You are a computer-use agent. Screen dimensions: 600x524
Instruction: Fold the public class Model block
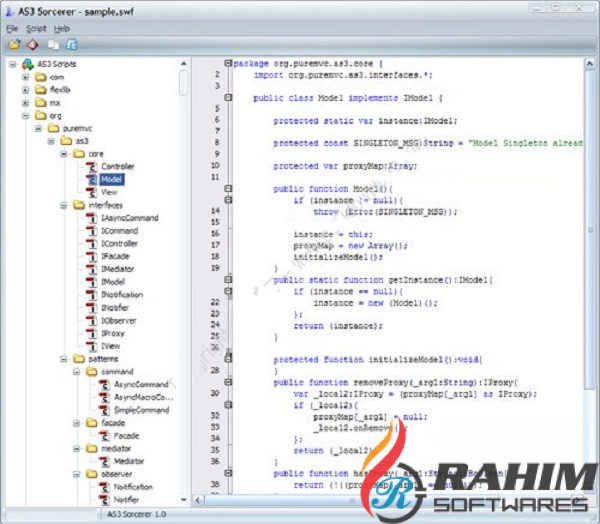[228, 98]
